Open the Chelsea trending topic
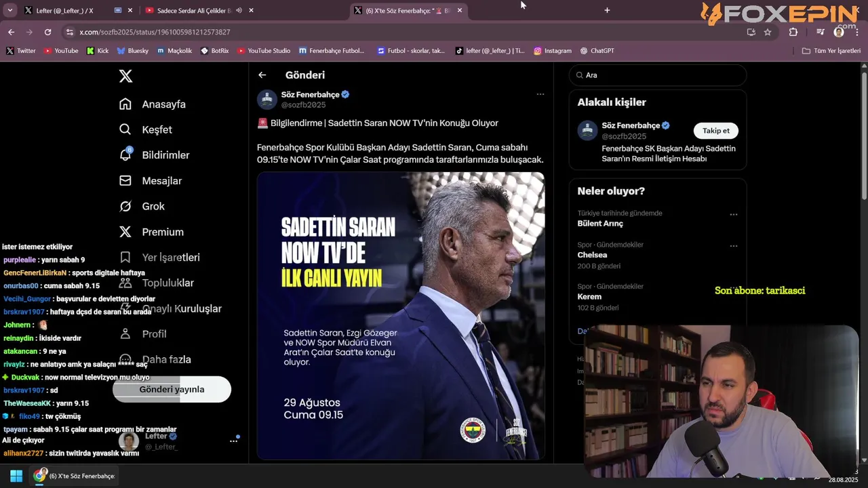The width and height of the screenshot is (868, 488). pos(592,255)
